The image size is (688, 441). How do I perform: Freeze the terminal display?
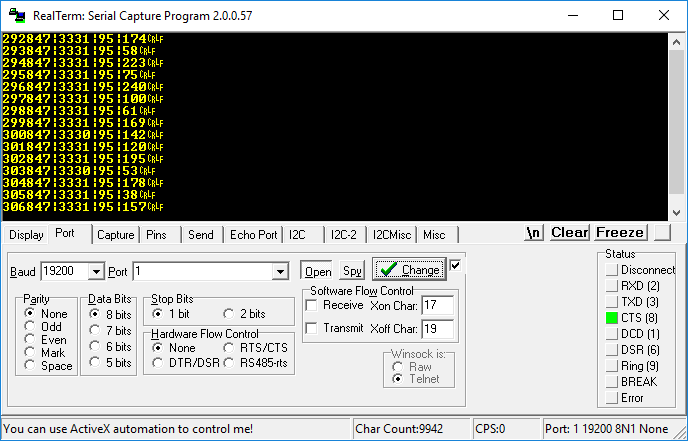coord(620,232)
